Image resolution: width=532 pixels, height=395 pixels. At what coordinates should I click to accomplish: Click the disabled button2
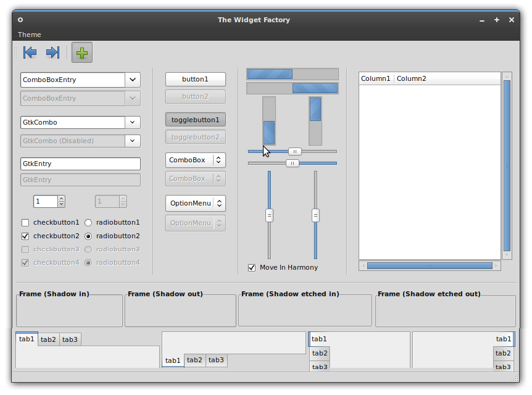196,97
